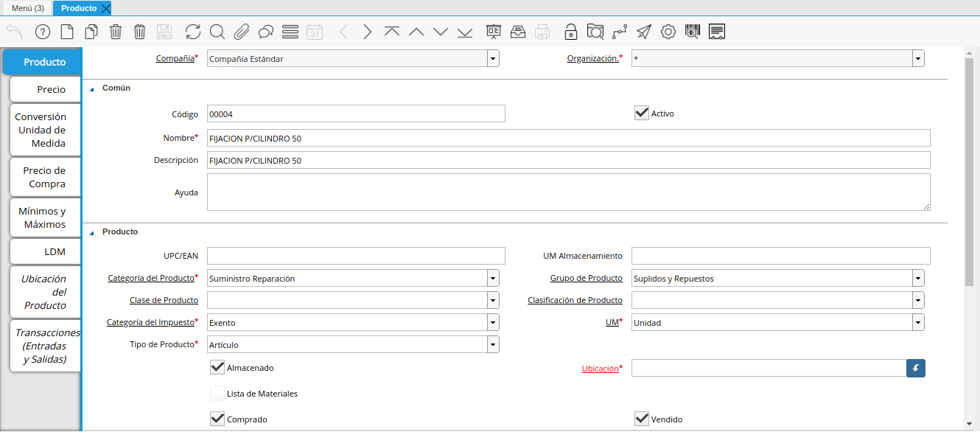Open Tipo de Producto dropdown
The height and width of the screenshot is (432, 980).
493,344
